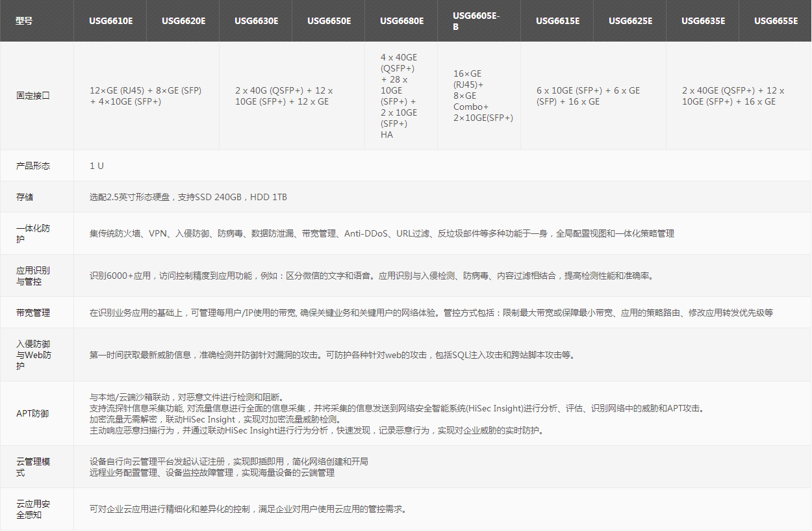Image resolution: width=812 pixels, height=531 pixels.
Task: Click the 应用识别与管控 row label
Action: point(33,276)
